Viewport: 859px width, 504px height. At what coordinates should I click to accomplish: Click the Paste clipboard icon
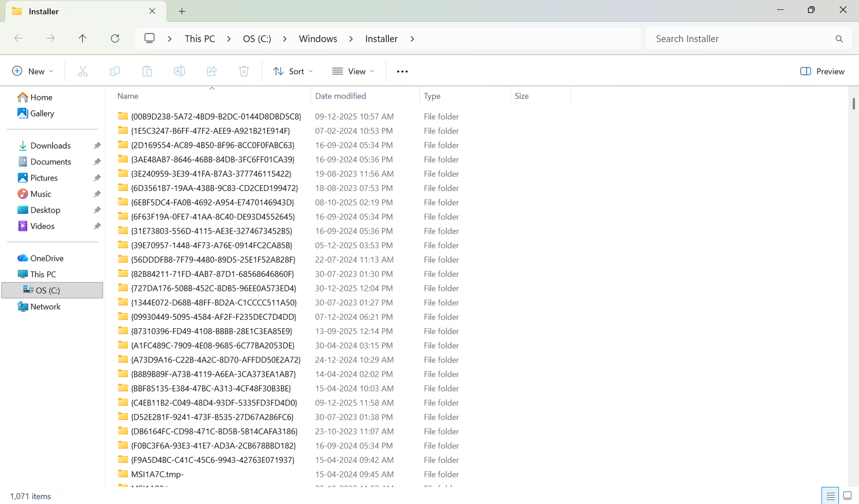[x=147, y=71]
